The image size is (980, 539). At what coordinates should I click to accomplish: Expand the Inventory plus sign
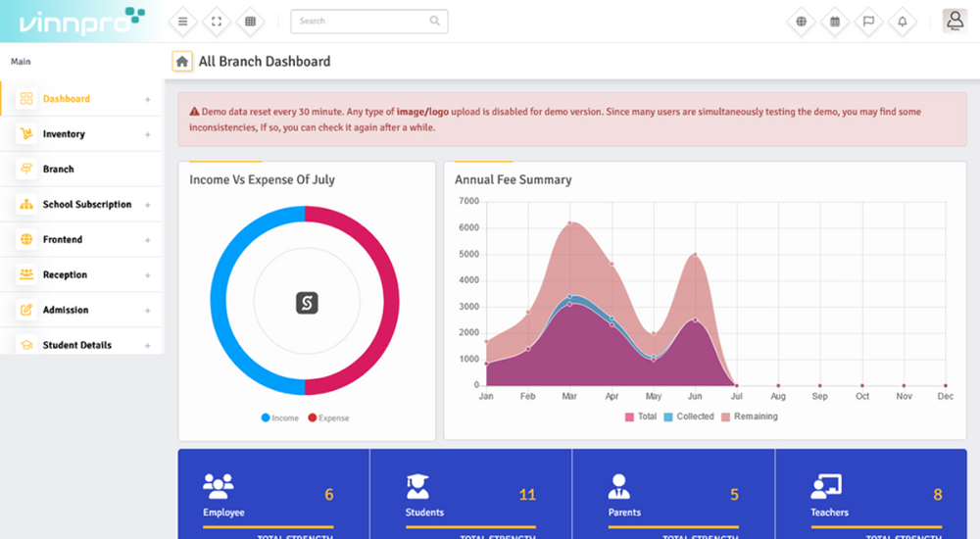(x=148, y=134)
